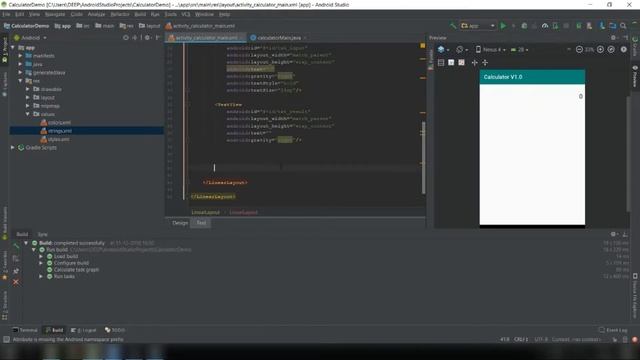This screenshot has height=360, width=640.
Task: Open the TODO tool window
Action: pyautogui.click(x=115, y=330)
